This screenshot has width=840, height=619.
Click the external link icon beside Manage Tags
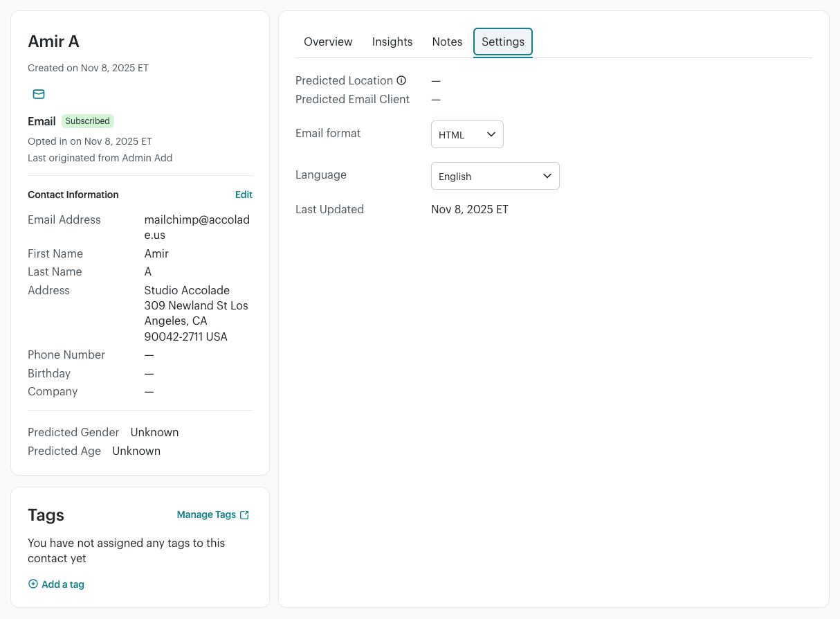coord(244,514)
